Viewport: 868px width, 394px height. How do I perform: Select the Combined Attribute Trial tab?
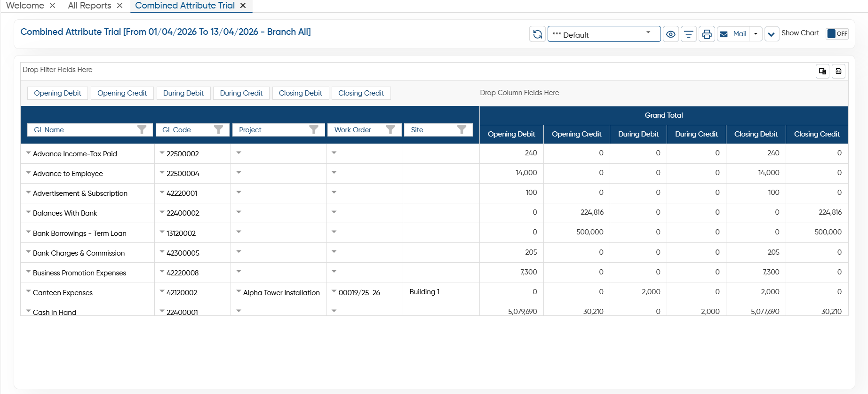point(185,6)
